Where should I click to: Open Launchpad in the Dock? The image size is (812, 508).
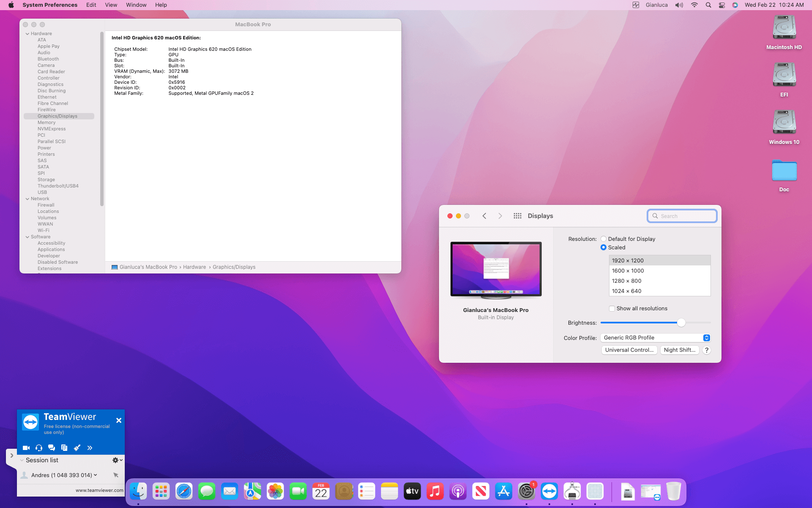(161, 491)
